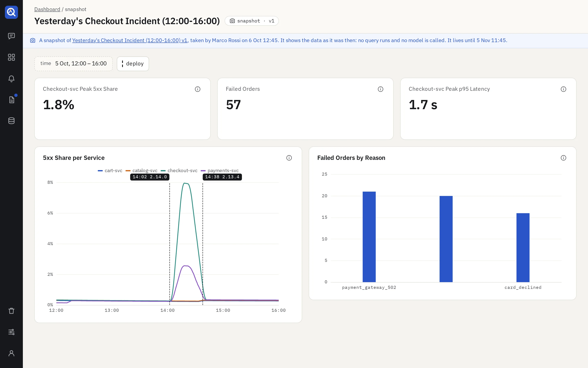
Task: Click the payment_gateway_502 bar
Action: pos(369,237)
